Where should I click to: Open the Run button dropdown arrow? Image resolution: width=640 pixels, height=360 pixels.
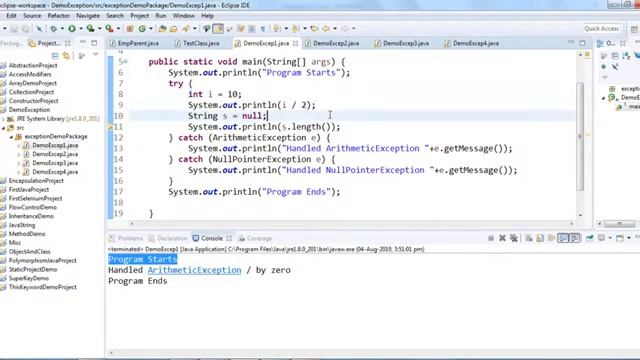click(x=81, y=29)
